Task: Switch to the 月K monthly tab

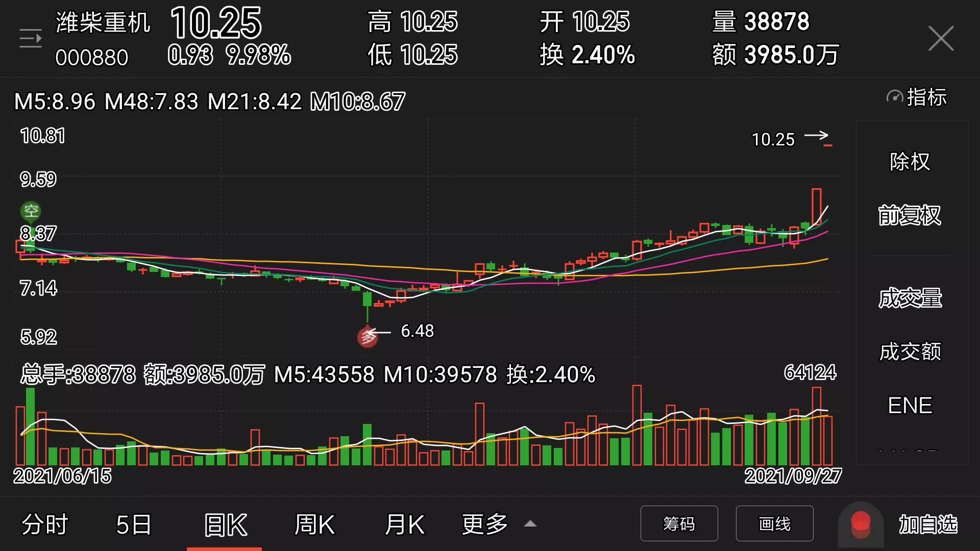Action: pos(405,524)
